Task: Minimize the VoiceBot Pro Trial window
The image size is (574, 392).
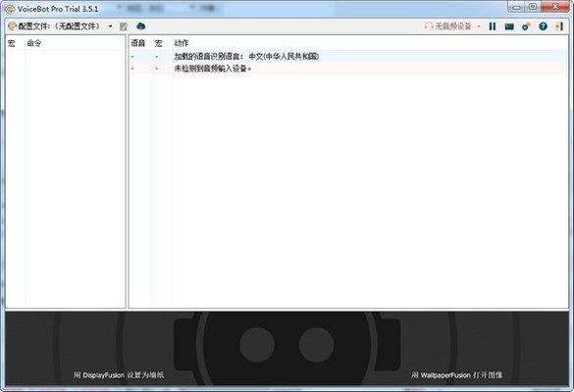Action: 516,7
